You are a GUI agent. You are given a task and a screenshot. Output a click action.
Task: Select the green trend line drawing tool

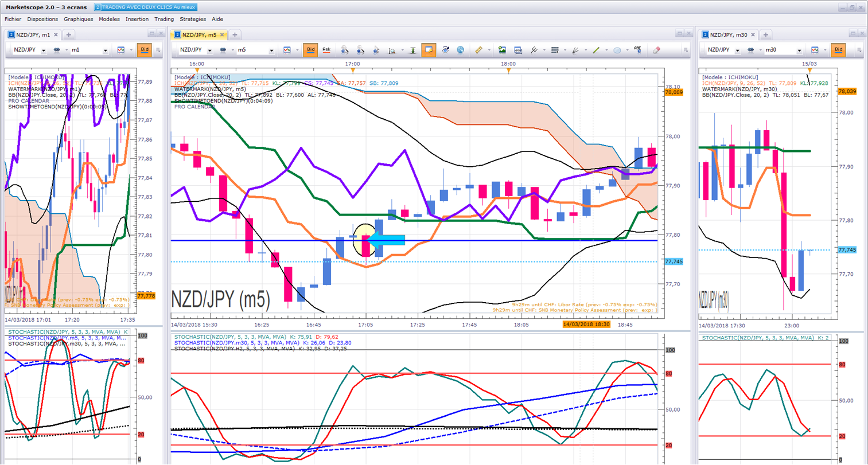[596, 50]
